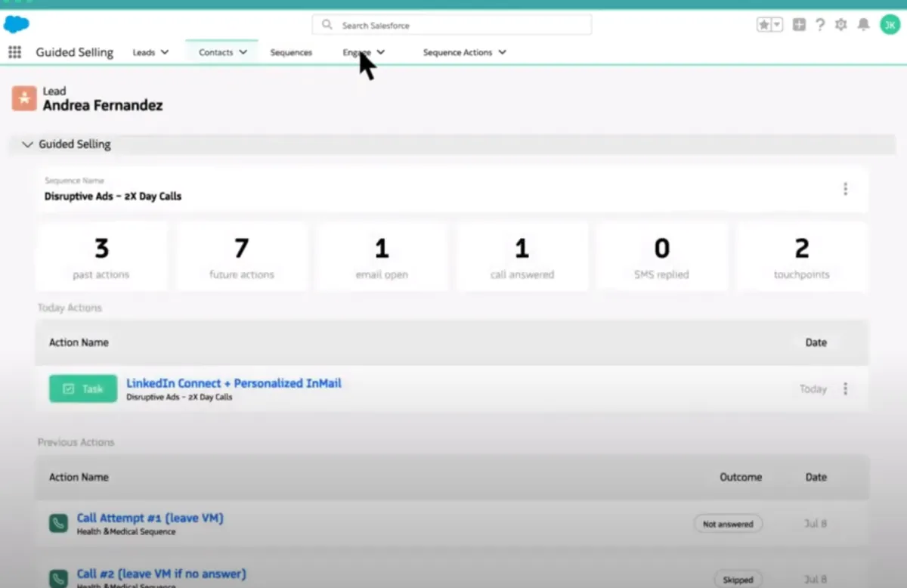Click the Salesforce cloud logo
907x588 pixels.
coord(16,24)
